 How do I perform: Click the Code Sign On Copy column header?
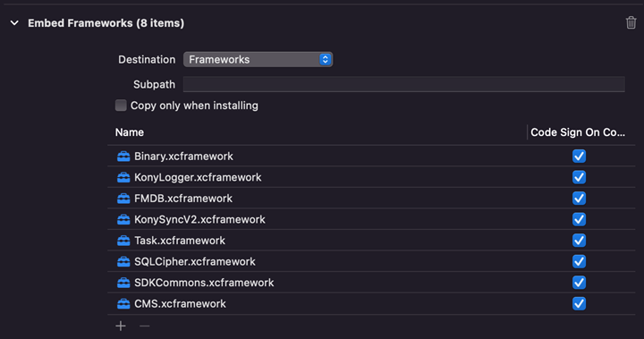click(578, 132)
